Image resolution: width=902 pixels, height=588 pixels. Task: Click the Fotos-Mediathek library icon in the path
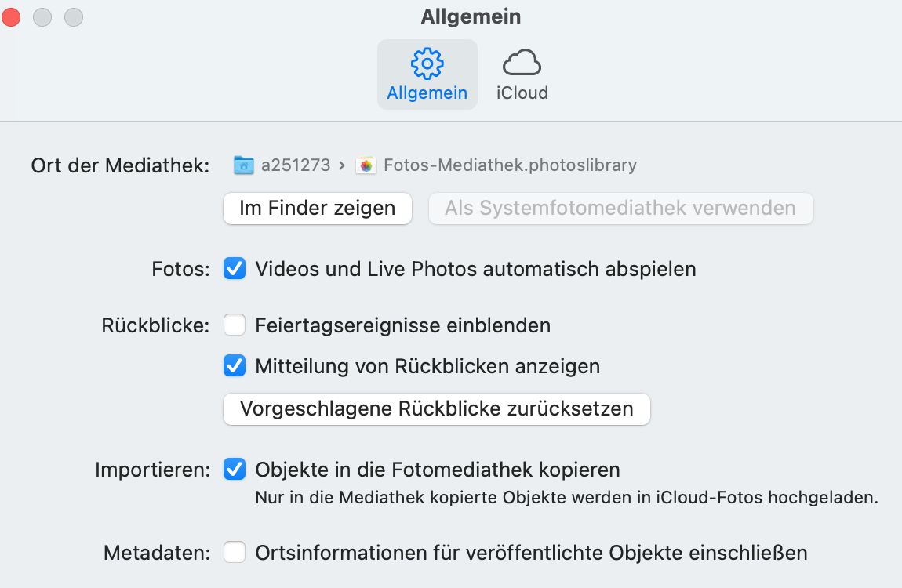[x=366, y=165]
